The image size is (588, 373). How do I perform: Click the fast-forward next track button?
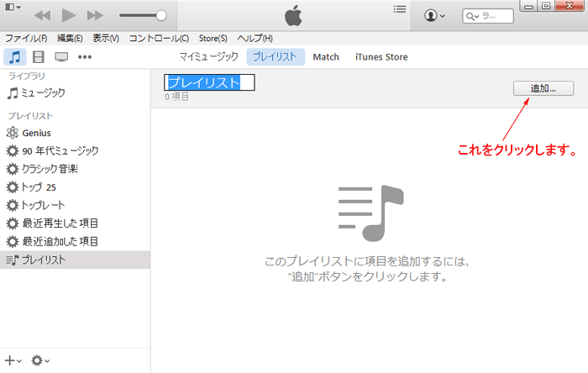point(95,15)
